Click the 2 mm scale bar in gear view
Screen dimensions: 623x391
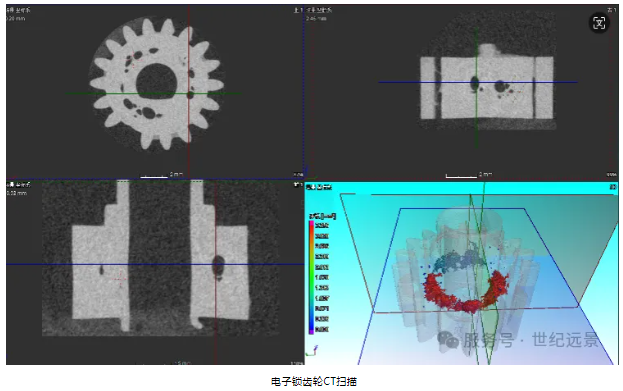pyautogui.click(x=154, y=176)
